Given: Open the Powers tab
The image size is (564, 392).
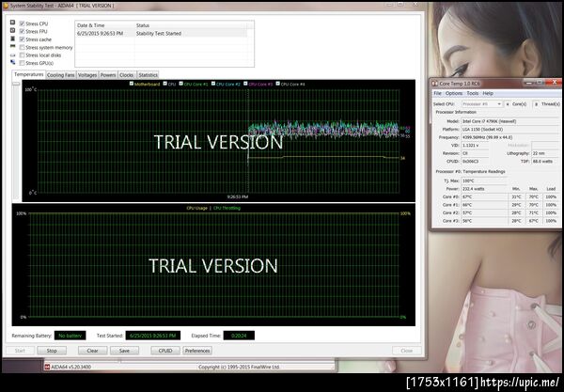Looking at the screenshot, I should 108,75.
